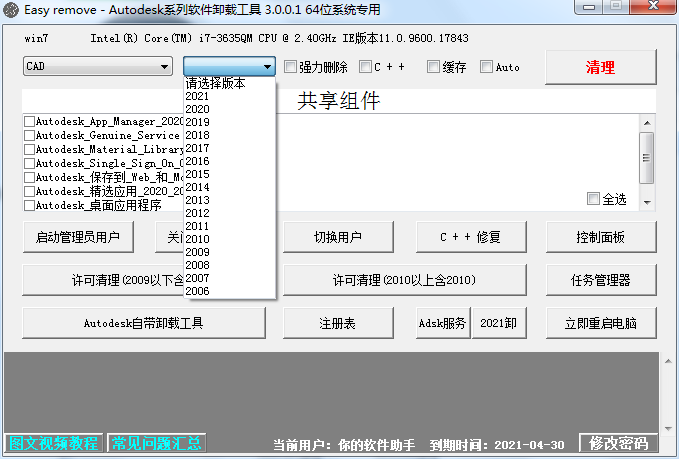Enable the 强力删除 checkbox
This screenshot has width=679, height=459.
click(290, 67)
